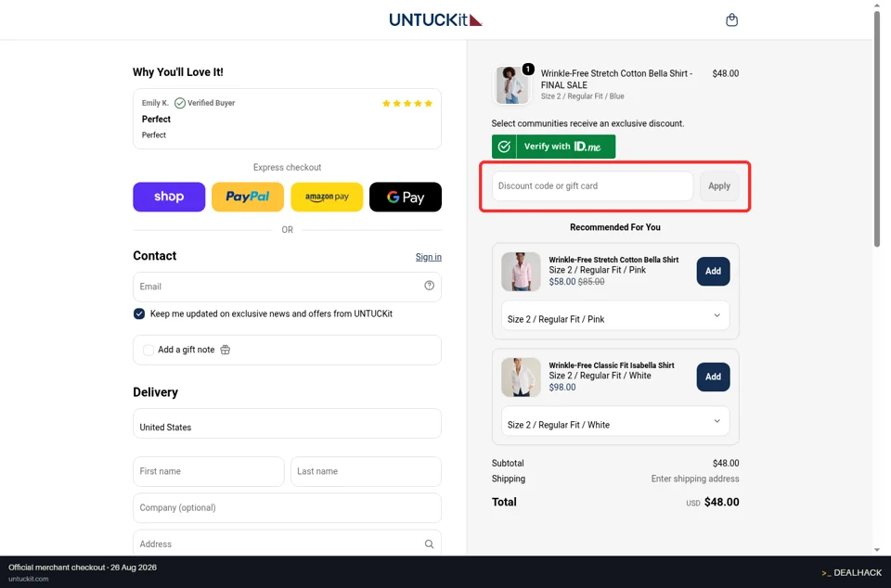
Task: Click the five-star review rating
Action: 407,103
